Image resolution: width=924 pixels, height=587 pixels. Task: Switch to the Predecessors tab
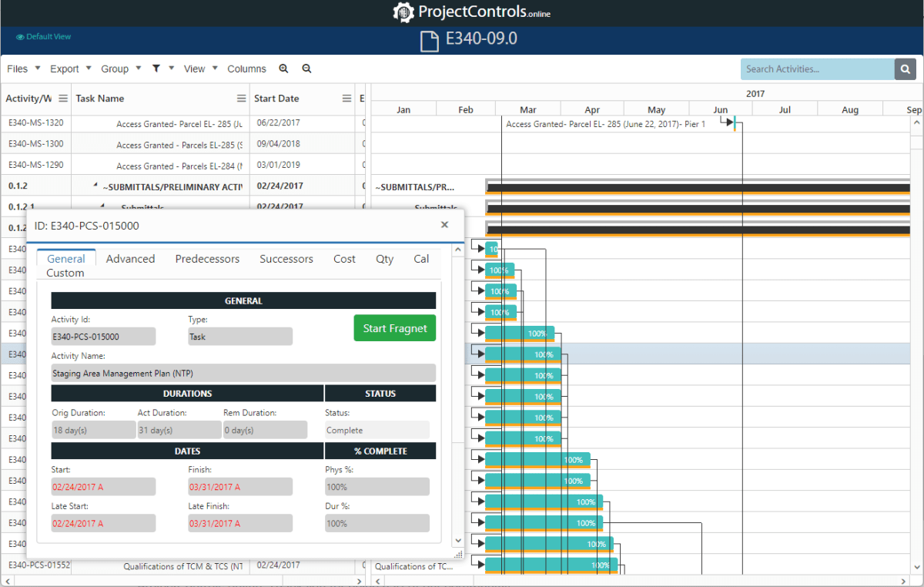[x=207, y=259]
